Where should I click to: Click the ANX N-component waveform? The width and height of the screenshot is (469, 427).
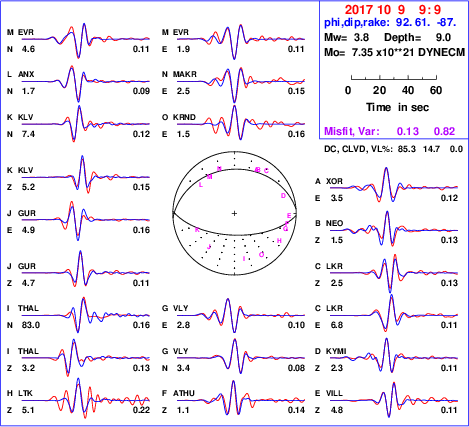point(86,83)
